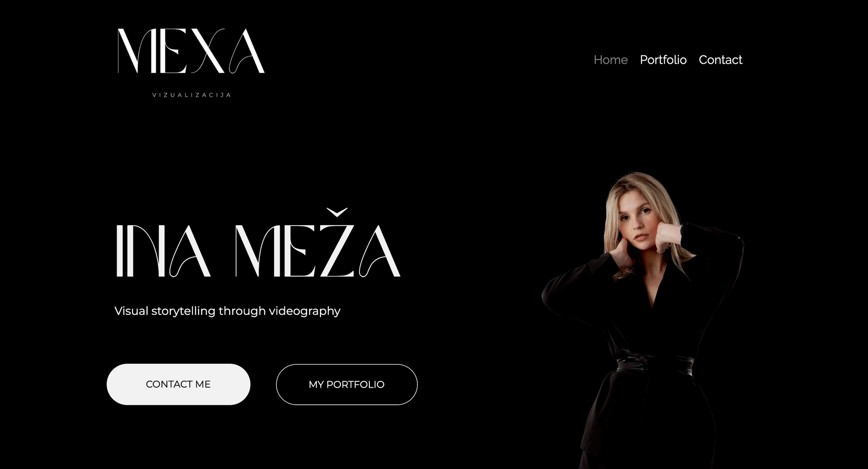
Task: Click the MEXA logo
Action: (191, 62)
